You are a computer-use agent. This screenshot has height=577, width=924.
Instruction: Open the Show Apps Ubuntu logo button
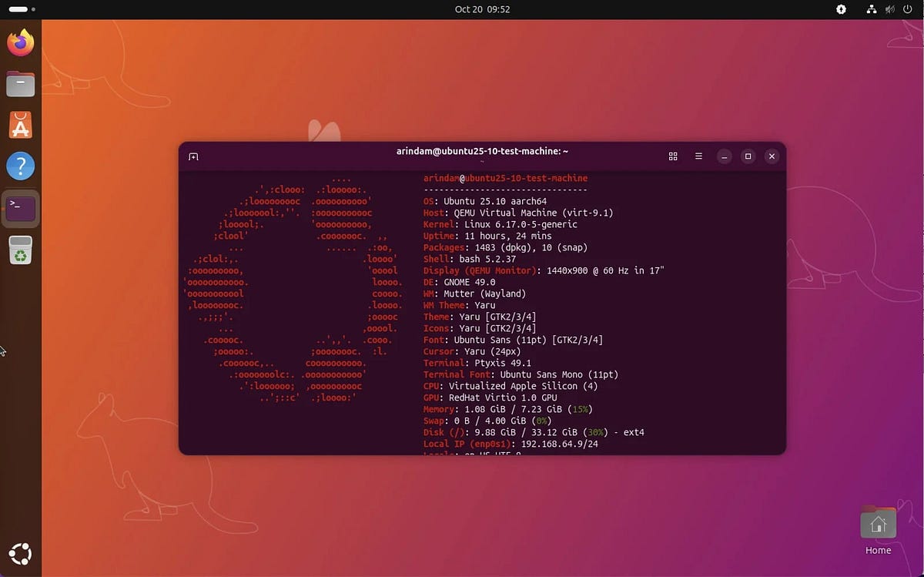pyautogui.click(x=21, y=553)
